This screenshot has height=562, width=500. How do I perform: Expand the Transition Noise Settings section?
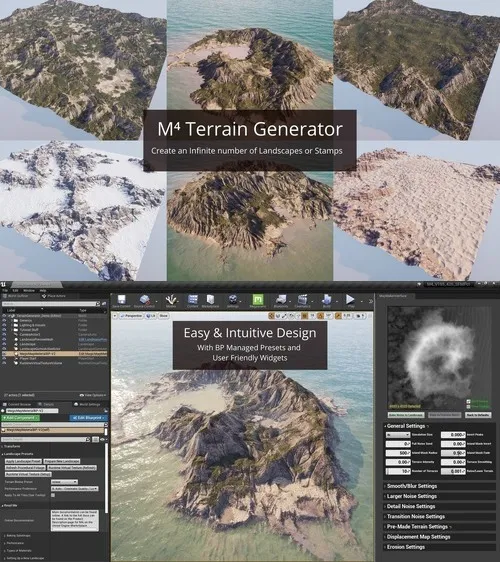pyautogui.click(x=439, y=516)
